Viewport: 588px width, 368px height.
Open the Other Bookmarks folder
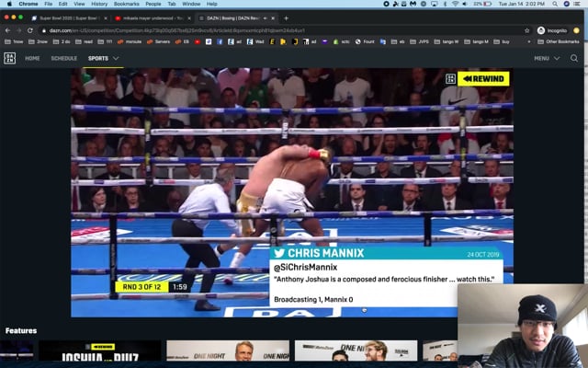point(558,41)
